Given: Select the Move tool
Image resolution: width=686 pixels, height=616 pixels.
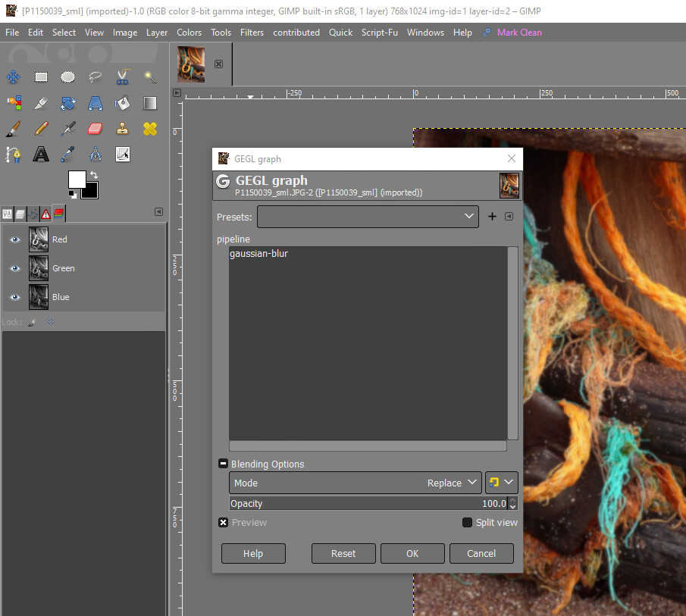Looking at the screenshot, I should pyautogui.click(x=14, y=77).
